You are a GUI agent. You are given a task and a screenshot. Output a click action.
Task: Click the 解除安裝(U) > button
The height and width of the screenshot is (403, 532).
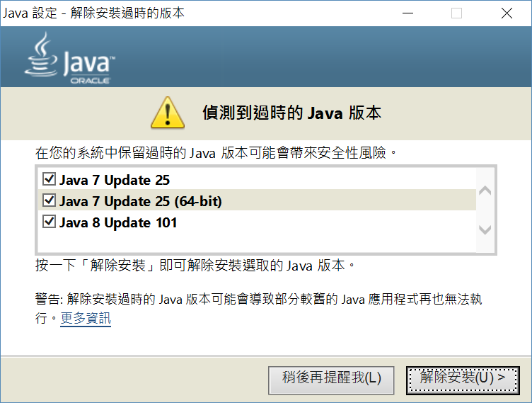[463, 380]
